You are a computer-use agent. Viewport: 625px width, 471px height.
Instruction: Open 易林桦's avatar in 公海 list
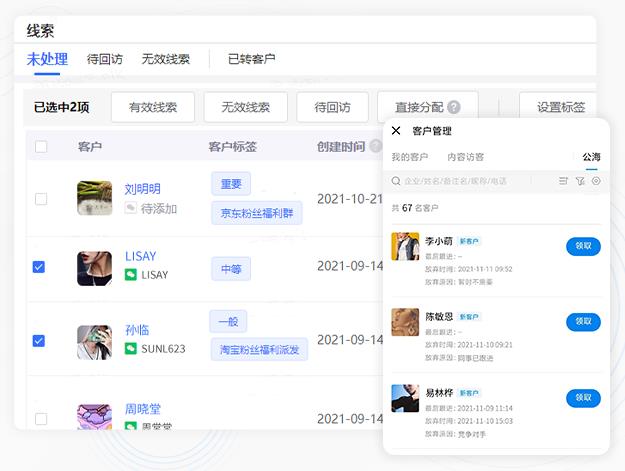click(x=405, y=398)
